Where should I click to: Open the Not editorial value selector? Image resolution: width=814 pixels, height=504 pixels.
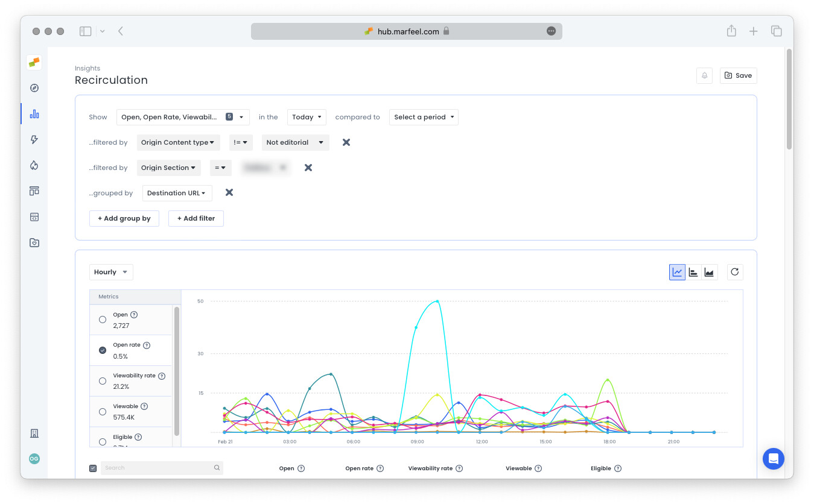(x=295, y=142)
